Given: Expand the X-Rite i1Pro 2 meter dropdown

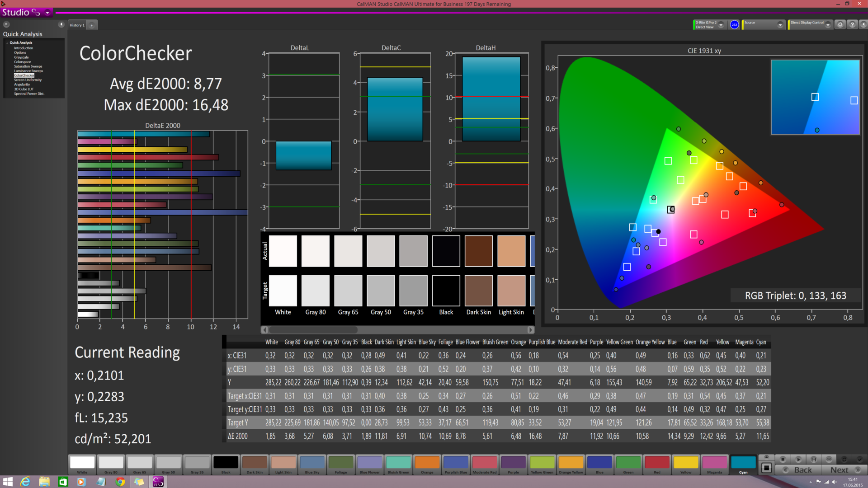Looking at the screenshot, I should tap(721, 25).
